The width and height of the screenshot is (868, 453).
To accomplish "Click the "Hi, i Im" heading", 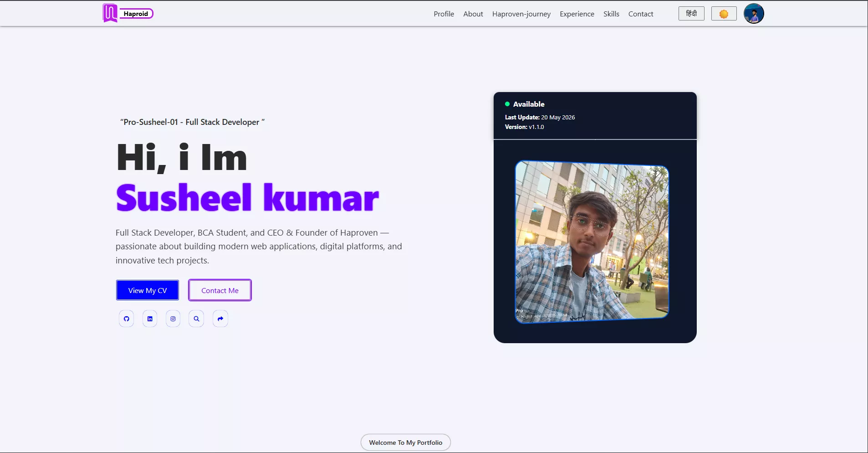I will point(182,158).
